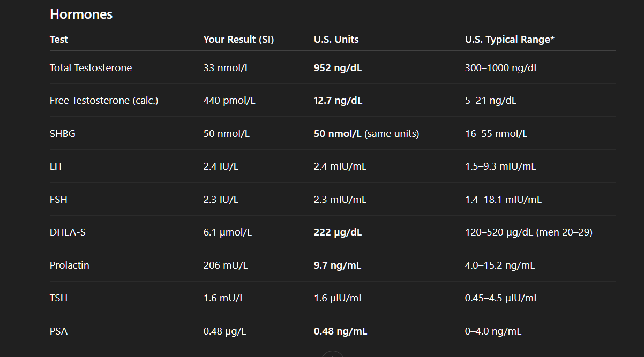Select the Free Testosterone (calc.) label

[104, 101]
